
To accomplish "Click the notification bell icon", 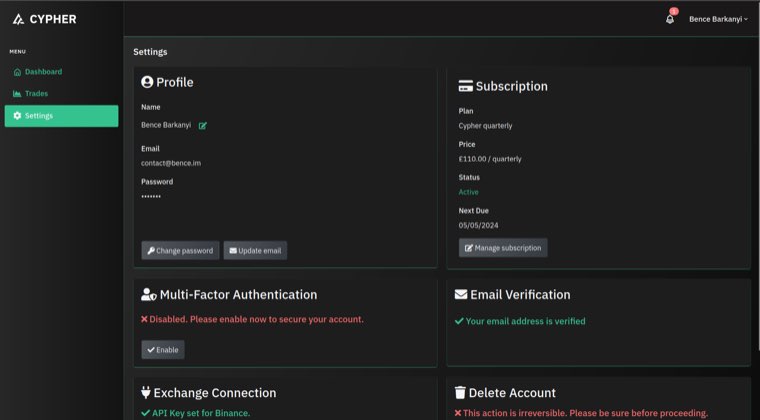I will pyautogui.click(x=669, y=19).
